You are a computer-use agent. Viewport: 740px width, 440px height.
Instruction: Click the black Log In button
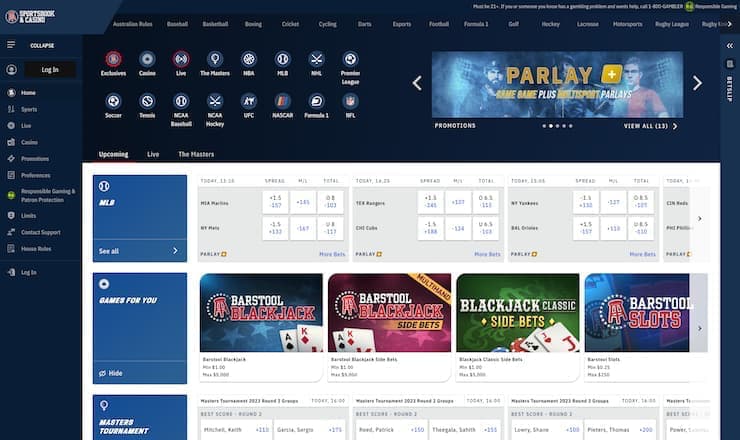pyautogui.click(x=50, y=69)
